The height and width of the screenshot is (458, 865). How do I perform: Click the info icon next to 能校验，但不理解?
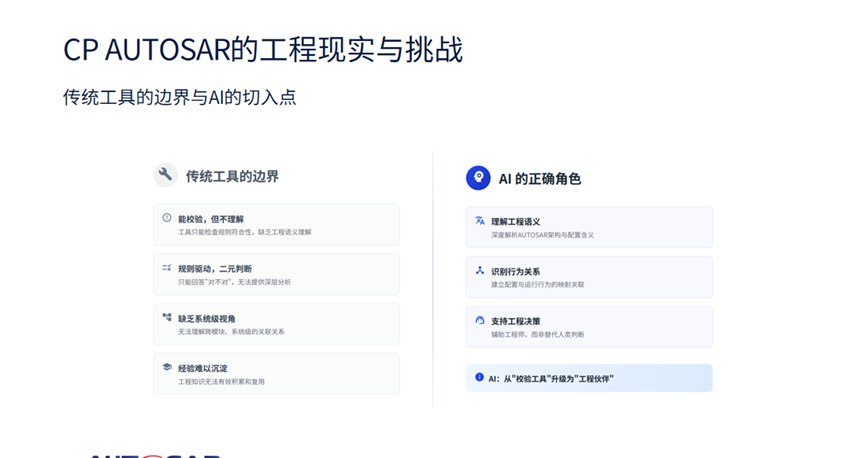point(167,218)
